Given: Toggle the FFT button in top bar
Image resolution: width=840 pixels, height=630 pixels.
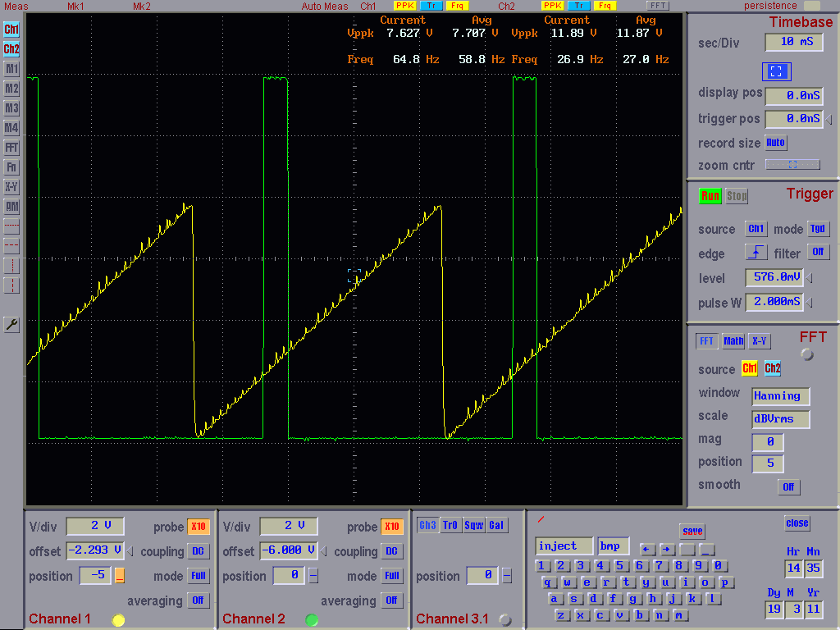Looking at the screenshot, I should click(658, 6).
